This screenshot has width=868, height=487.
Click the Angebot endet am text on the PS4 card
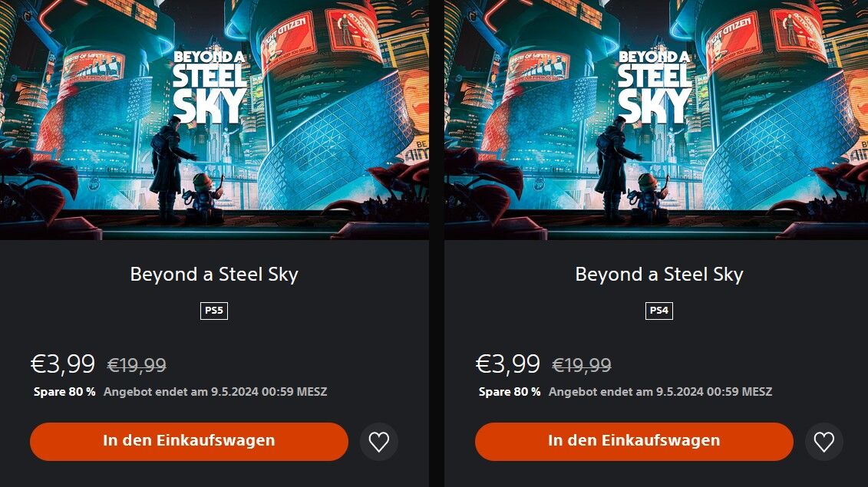pyautogui.click(x=661, y=392)
